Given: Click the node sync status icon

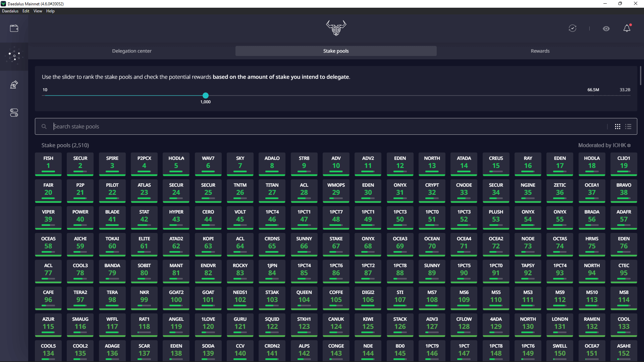Looking at the screenshot, I should coord(573,28).
